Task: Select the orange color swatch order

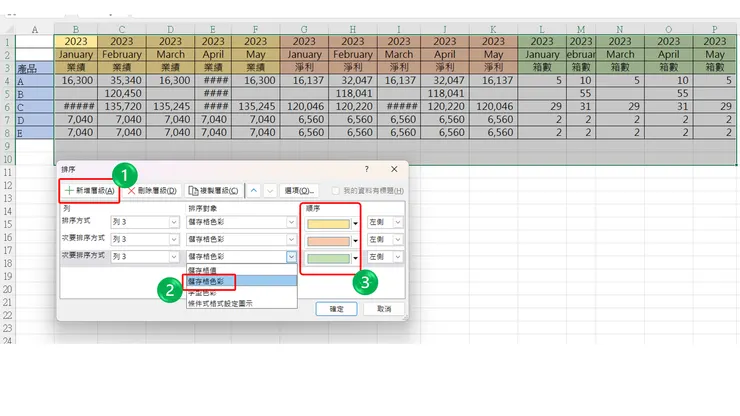Action: 328,241
